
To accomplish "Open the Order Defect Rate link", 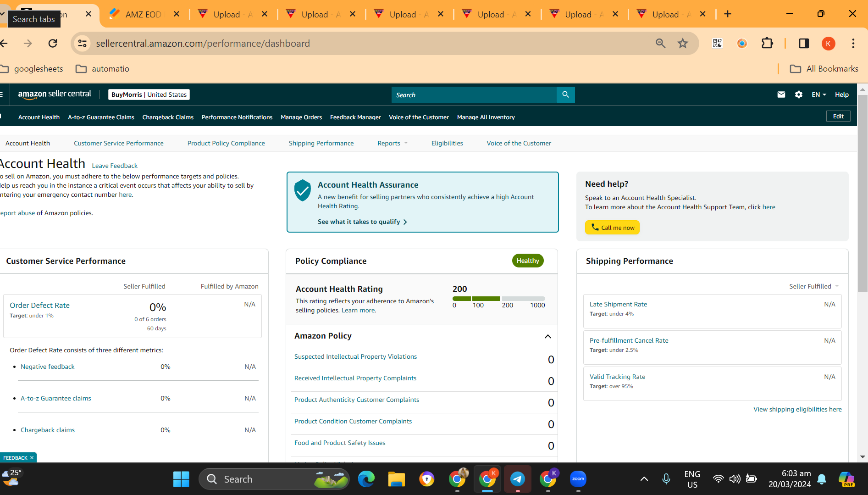I will point(40,306).
